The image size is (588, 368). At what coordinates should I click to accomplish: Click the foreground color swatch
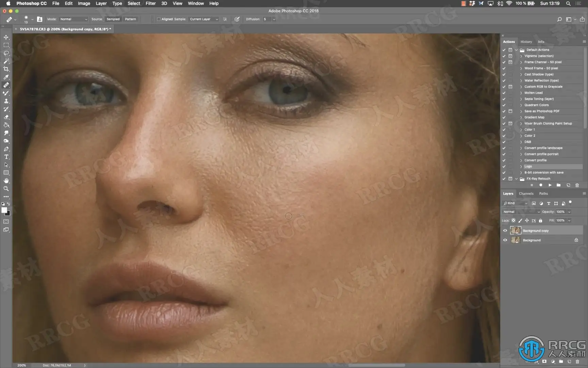point(4,210)
